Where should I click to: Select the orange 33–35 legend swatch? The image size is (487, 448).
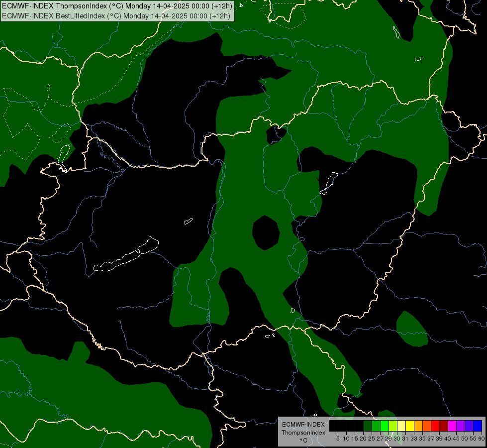click(x=418, y=426)
